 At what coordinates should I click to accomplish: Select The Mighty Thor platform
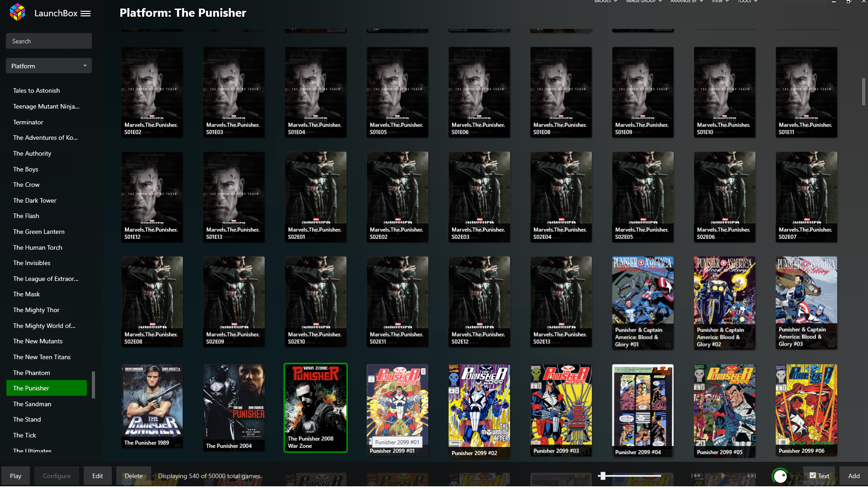point(47,310)
